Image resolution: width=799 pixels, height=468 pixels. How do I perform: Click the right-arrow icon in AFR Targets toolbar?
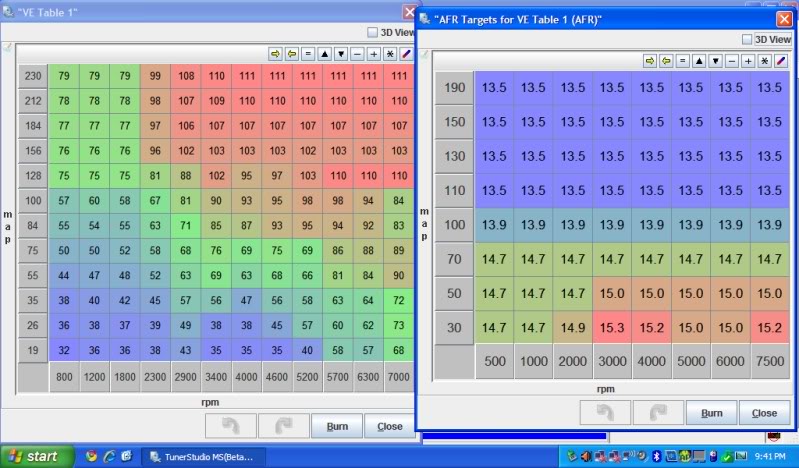point(650,61)
